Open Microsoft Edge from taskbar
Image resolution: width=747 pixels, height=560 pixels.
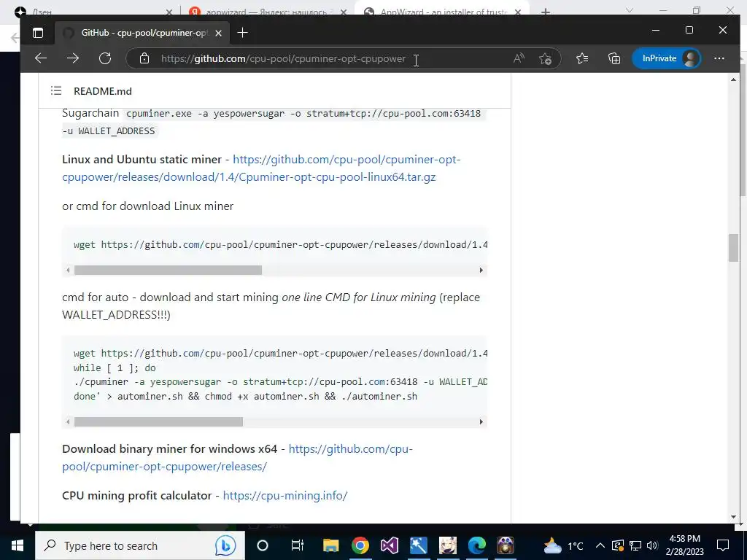[x=476, y=545]
